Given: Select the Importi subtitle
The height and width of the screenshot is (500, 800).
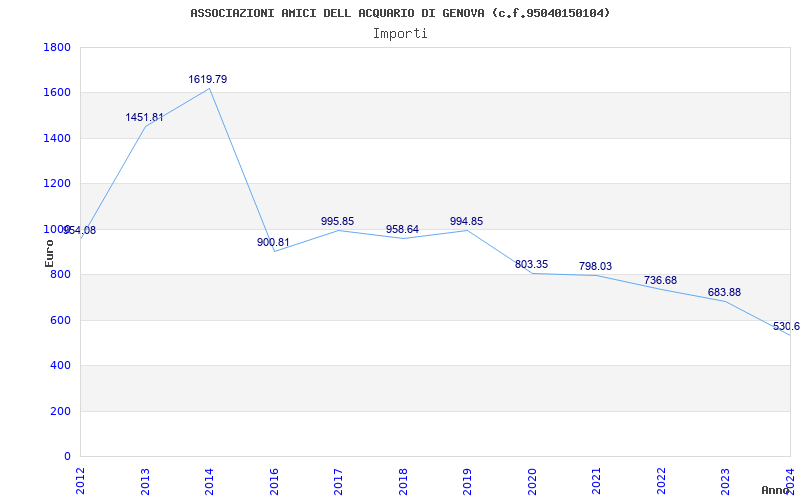Looking at the screenshot, I should (x=400, y=34).
